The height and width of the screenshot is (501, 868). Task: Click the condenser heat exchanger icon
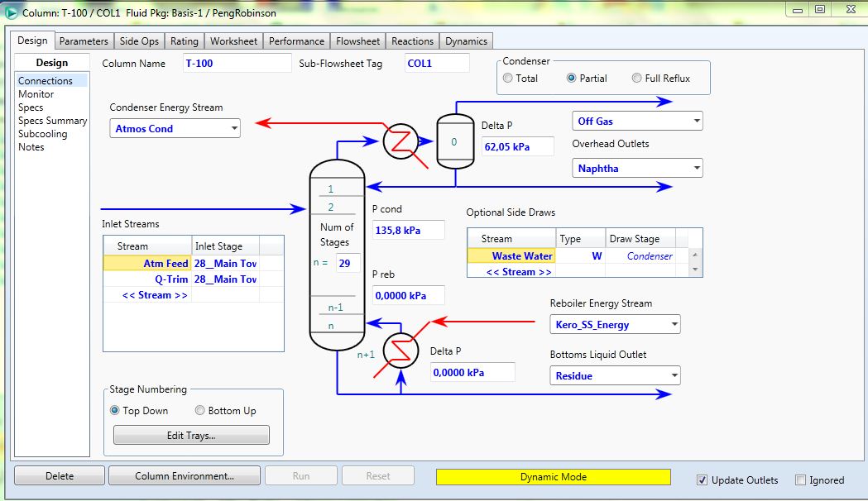pos(400,141)
